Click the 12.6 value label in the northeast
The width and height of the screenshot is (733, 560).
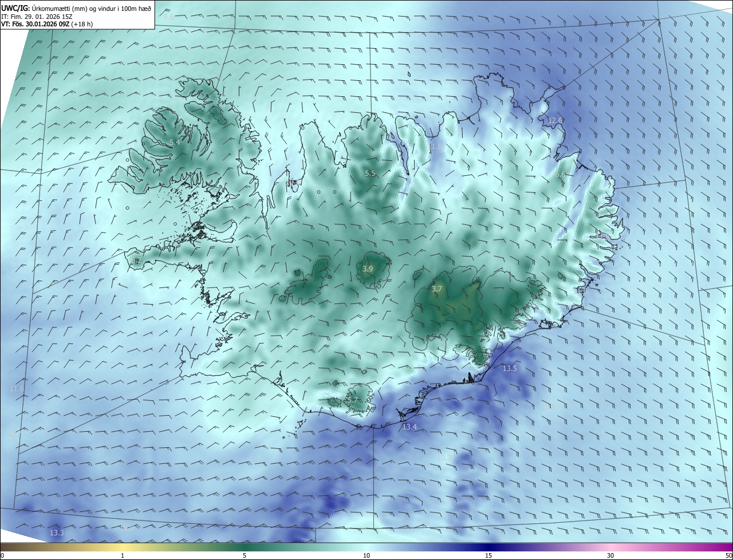(x=555, y=120)
